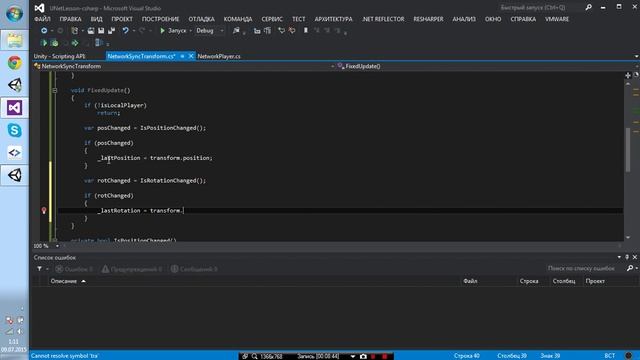Viewport: 640px width, 360px height.
Task: Open the ОТЛАДКА menu
Action: [202, 19]
